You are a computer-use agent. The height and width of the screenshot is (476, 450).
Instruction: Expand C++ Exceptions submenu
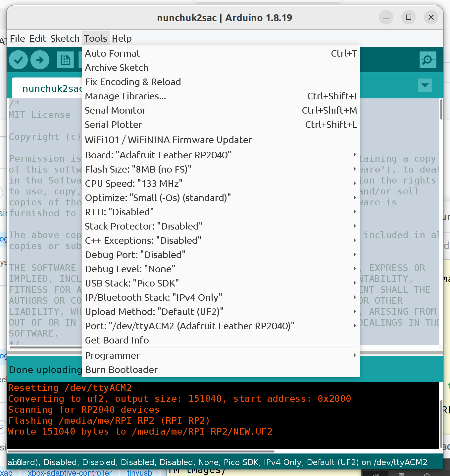[x=221, y=240]
